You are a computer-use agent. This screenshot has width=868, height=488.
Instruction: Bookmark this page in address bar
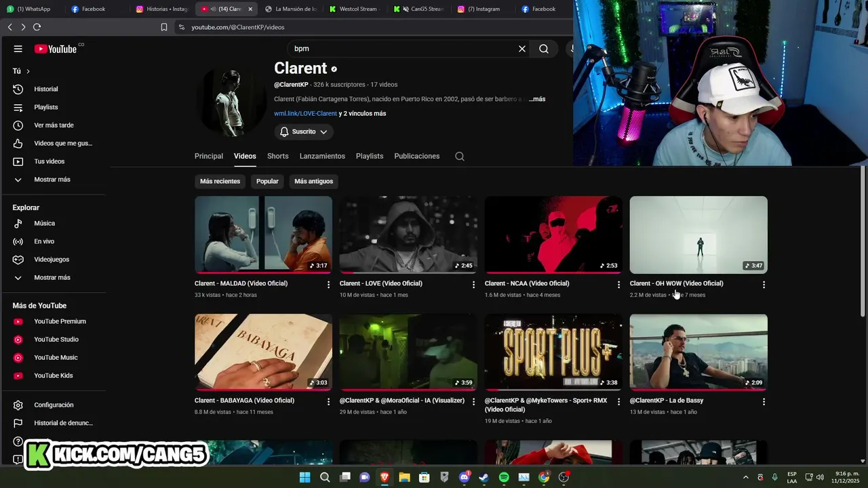pyautogui.click(x=164, y=27)
